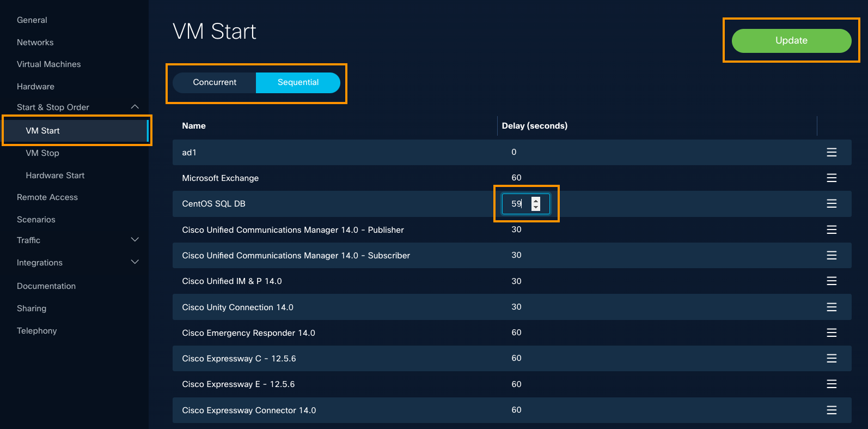Click the delay value 60 for Microsoft Exchange
This screenshot has height=429, width=868.
coord(517,178)
